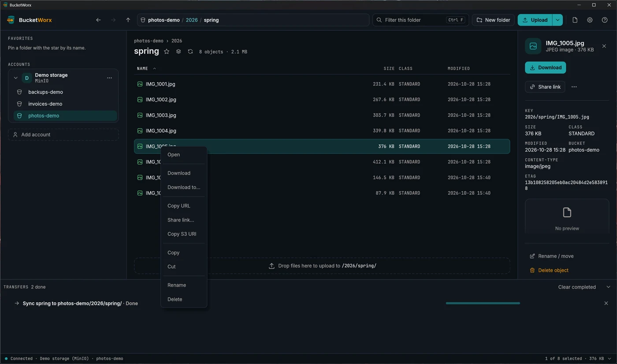Click Delete object
This screenshot has width=617, height=364.
tap(549, 270)
